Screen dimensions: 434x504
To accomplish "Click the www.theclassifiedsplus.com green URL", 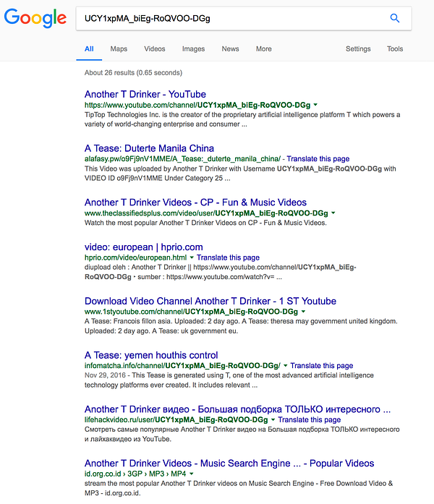I will [x=206, y=213].
